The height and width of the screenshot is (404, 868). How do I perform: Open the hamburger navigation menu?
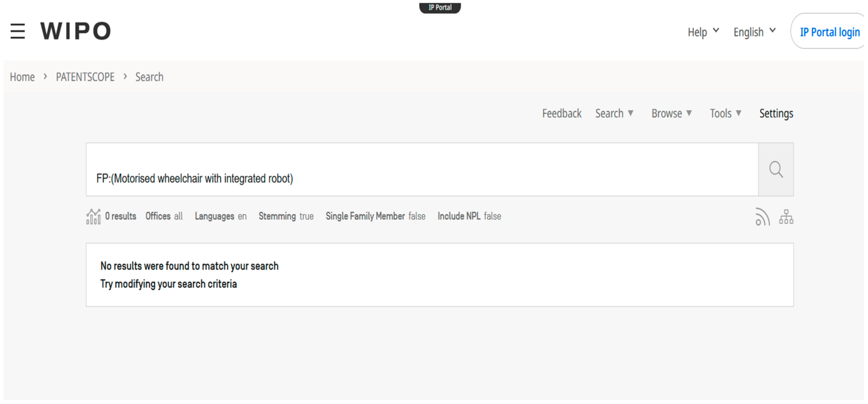tap(17, 31)
